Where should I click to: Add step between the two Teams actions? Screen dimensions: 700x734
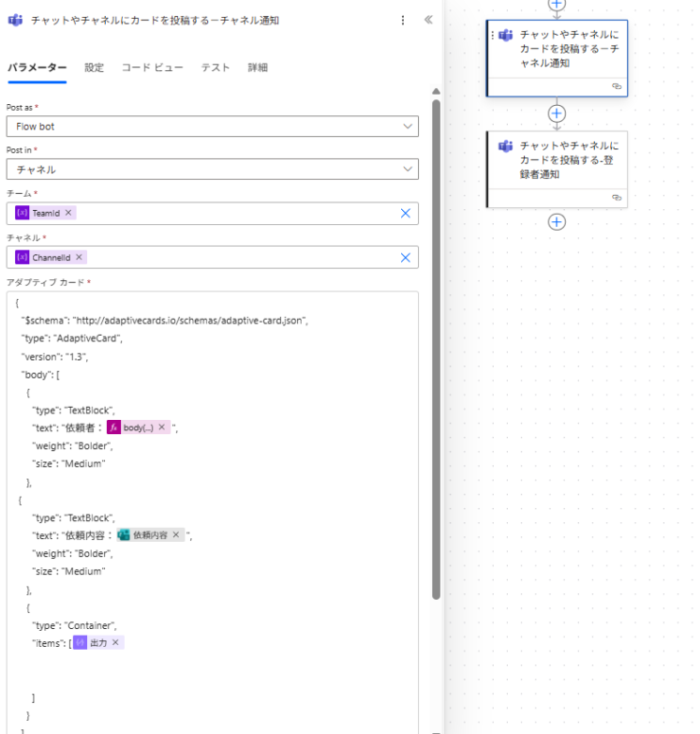coord(557,114)
